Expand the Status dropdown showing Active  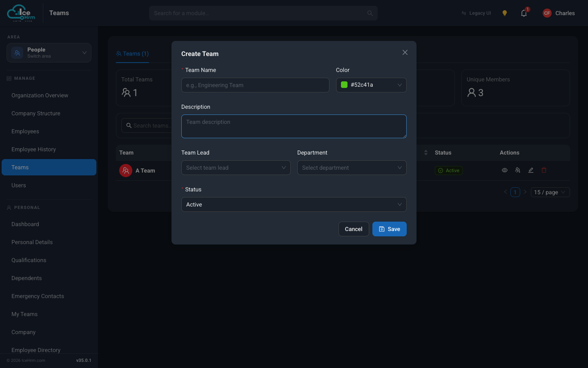(294, 204)
